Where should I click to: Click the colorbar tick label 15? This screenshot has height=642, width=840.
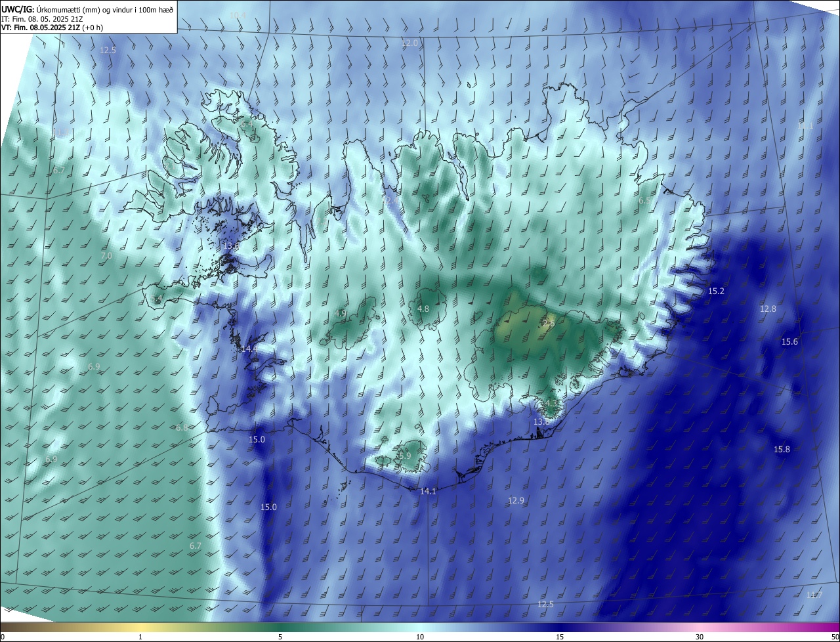(560, 637)
